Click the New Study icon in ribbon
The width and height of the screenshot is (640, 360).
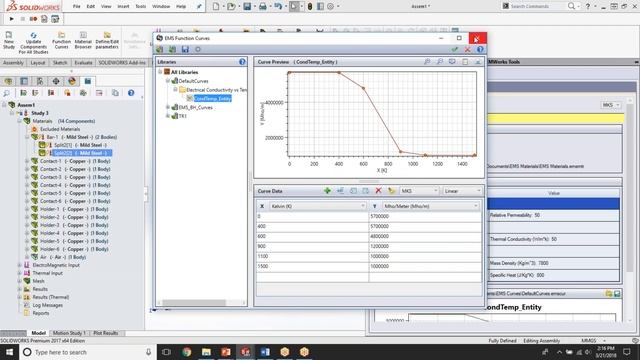click(9, 40)
